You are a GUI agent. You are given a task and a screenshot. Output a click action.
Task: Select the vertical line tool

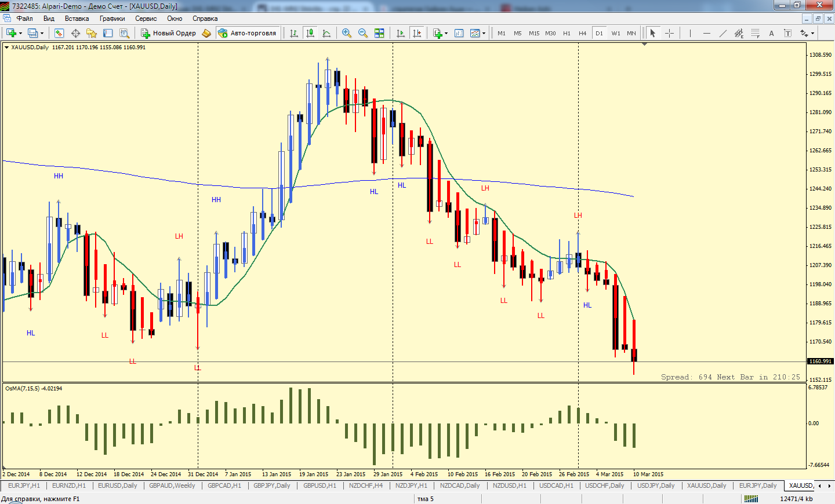[x=690, y=33]
